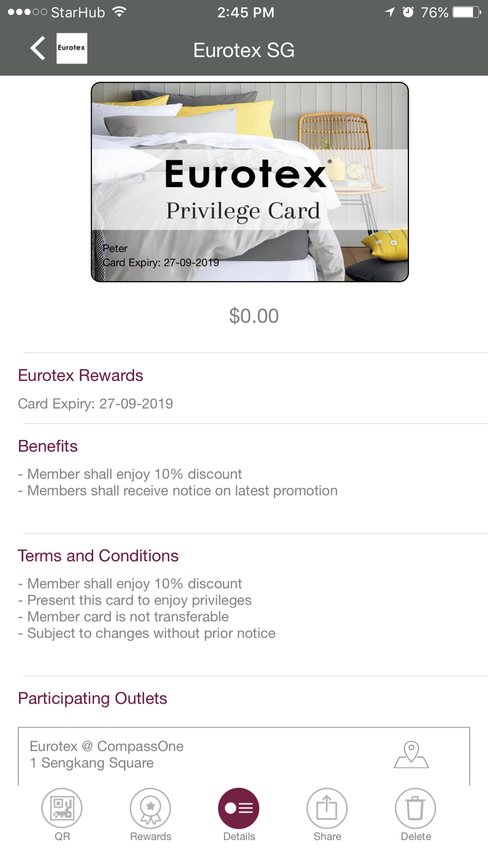Tap the location arrow status icon
This screenshot has height=868, width=488.
click(x=389, y=12)
